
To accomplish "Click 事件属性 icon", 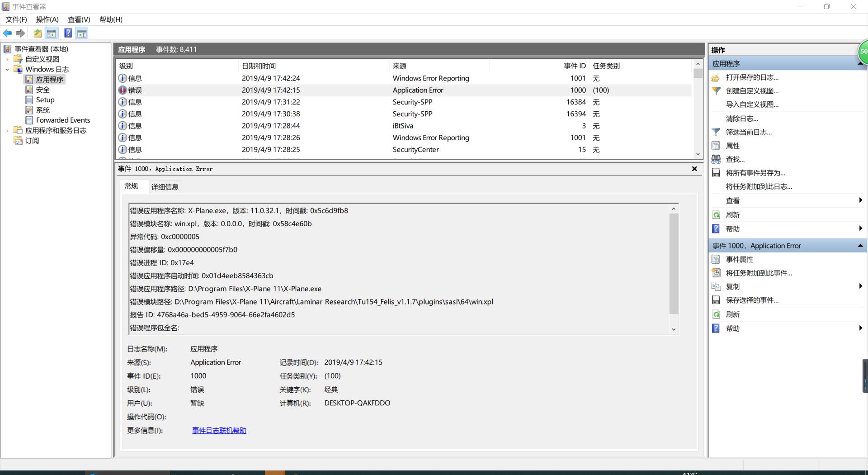I will (x=716, y=259).
